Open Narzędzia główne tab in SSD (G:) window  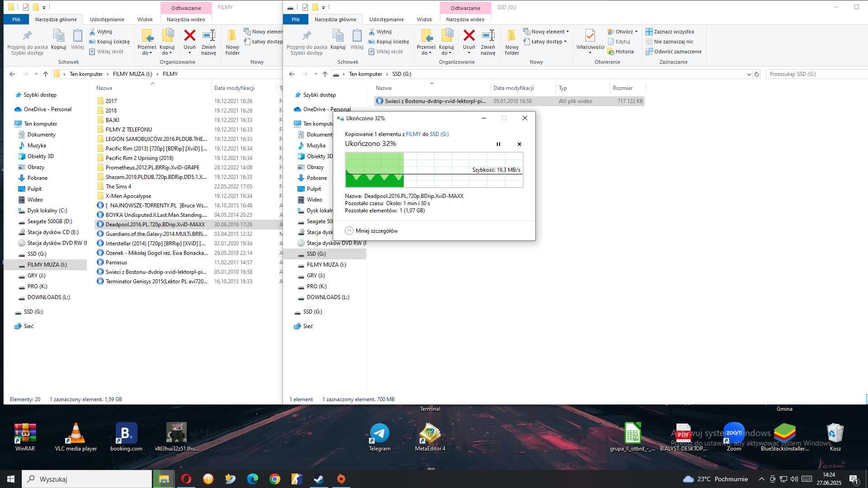[335, 19]
